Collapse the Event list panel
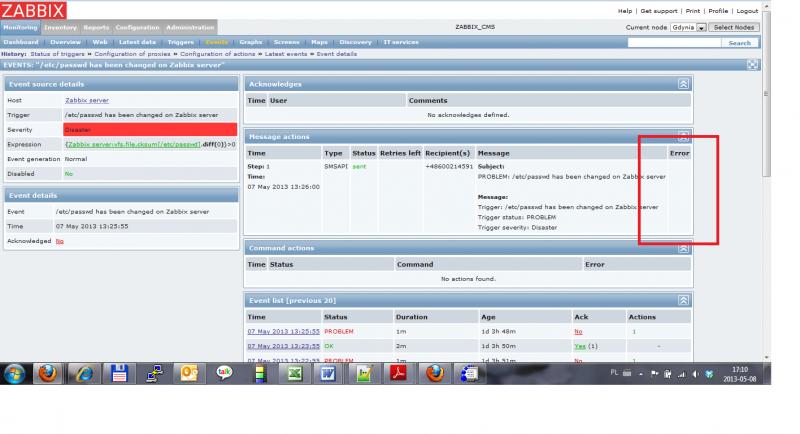This screenshot has height=434, width=800. click(683, 300)
